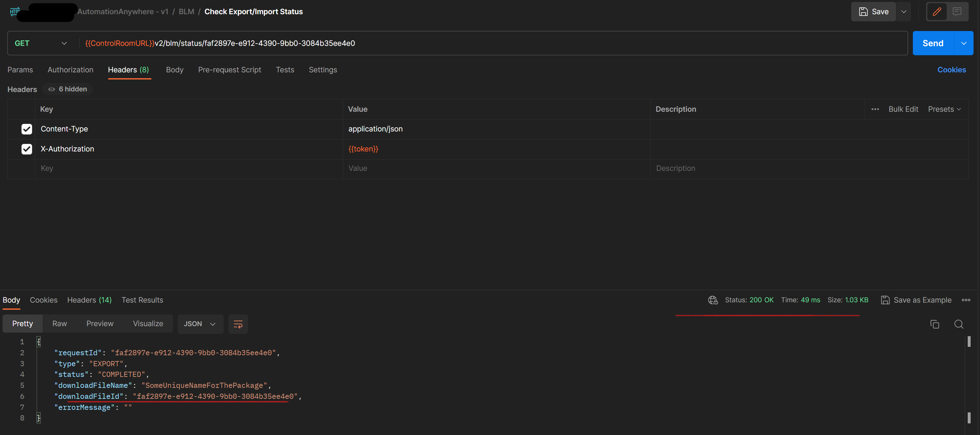Open search in response magnifier icon
Image resolution: width=980 pixels, height=435 pixels.
959,324
